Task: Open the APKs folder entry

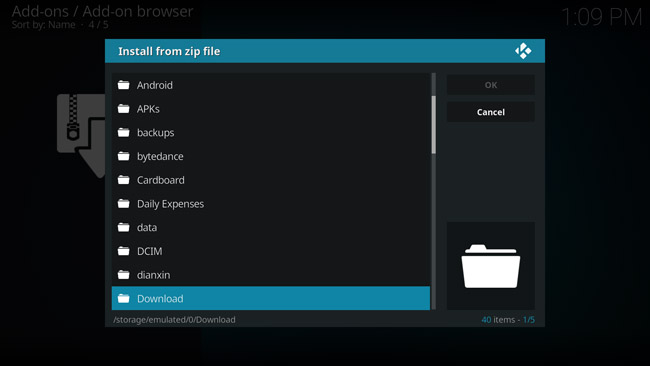Action: click(x=271, y=109)
